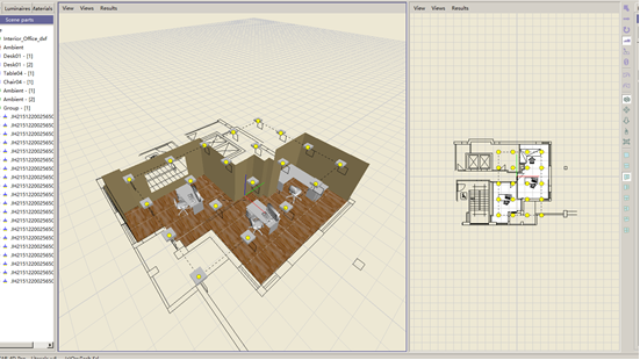Image resolution: width=640 pixels, height=360 pixels.
Task: Choose the hand tool icon
Action: [627, 131]
